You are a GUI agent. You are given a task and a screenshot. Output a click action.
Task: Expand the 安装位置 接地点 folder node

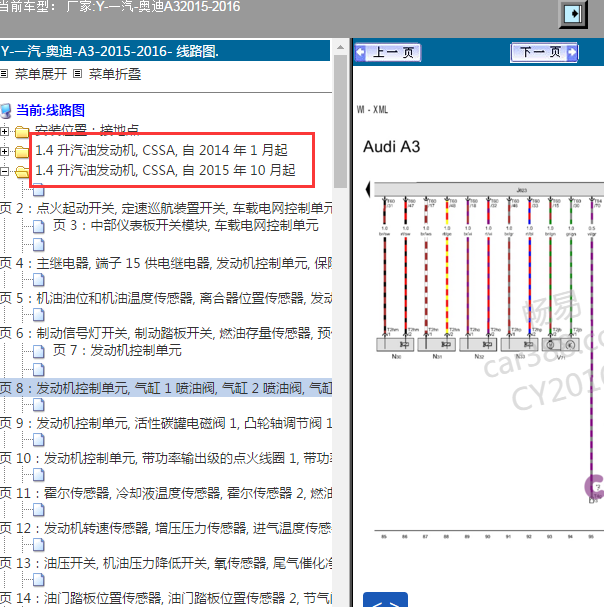(x=4, y=131)
